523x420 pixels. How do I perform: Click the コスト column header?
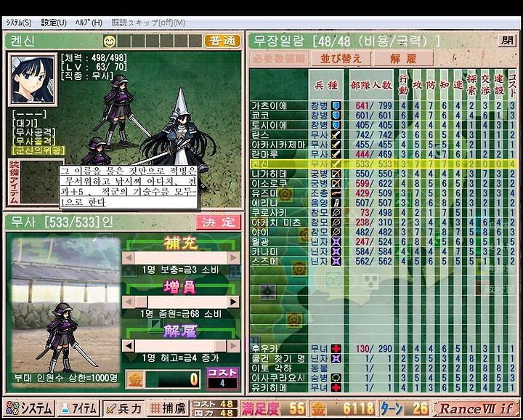click(x=512, y=85)
